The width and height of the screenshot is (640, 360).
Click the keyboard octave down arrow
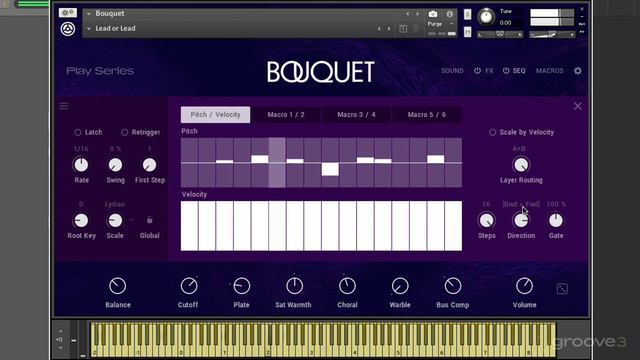[x=60, y=348]
